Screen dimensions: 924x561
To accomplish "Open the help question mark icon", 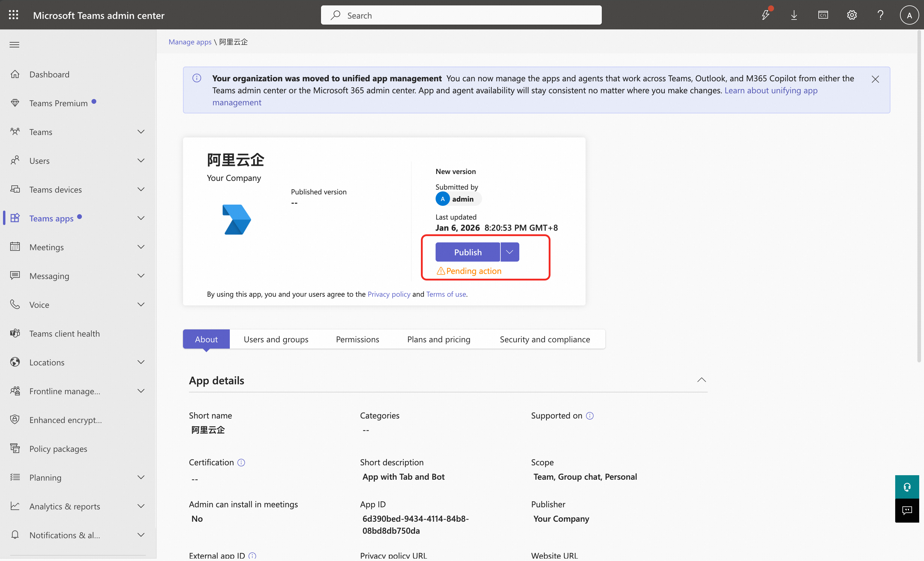I will pyautogui.click(x=880, y=15).
